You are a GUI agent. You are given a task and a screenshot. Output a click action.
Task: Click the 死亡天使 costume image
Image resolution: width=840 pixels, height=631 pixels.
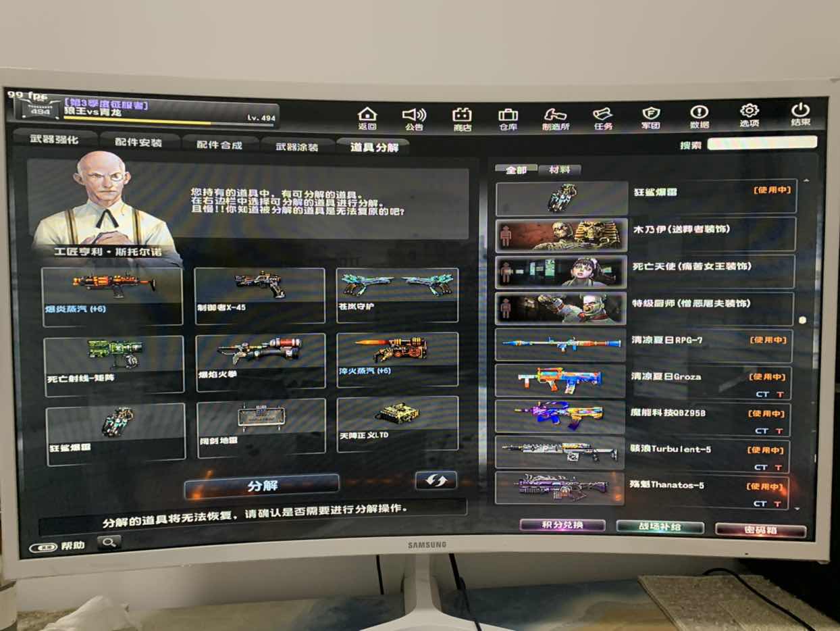[560, 272]
